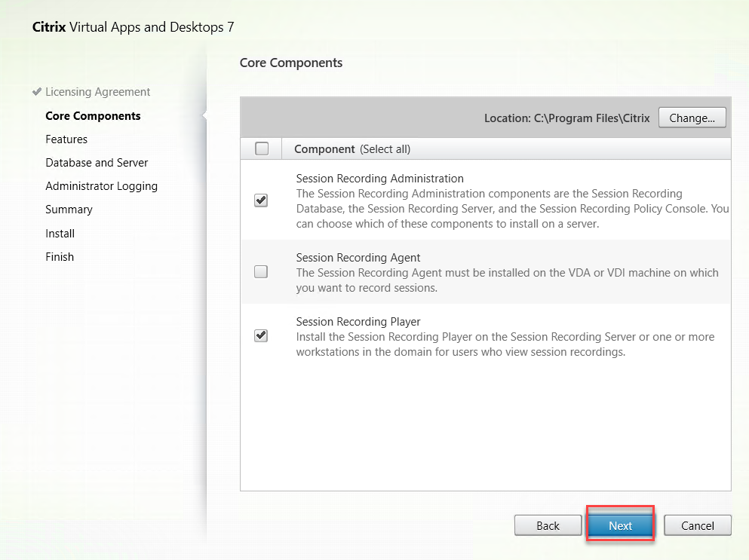Click the Session Recording Agent title
749x560 pixels.
tap(358, 257)
